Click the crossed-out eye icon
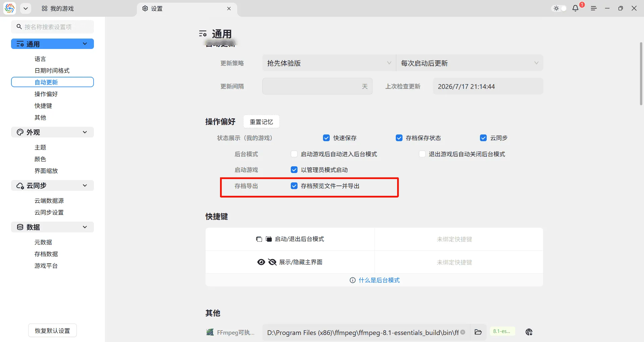The height and width of the screenshot is (342, 644). tap(272, 262)
